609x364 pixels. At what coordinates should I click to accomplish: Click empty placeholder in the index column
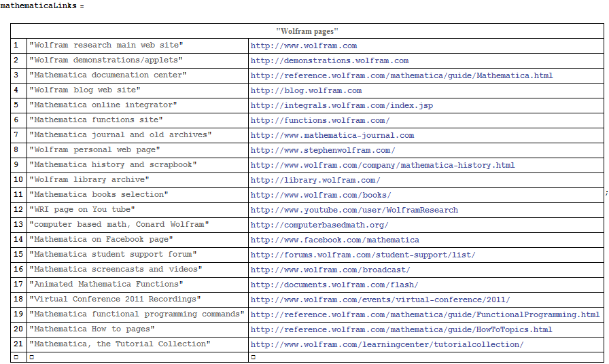16,357
